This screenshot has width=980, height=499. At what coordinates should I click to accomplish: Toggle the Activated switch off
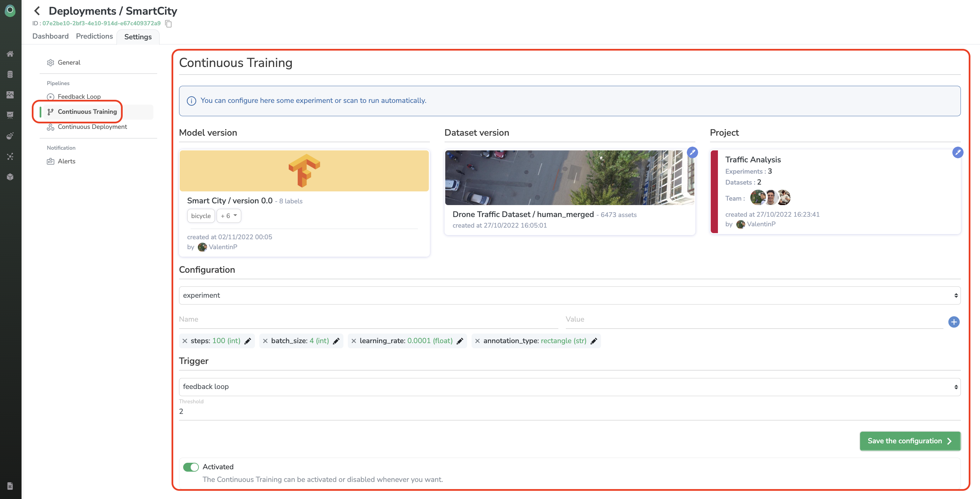point(191,467)
